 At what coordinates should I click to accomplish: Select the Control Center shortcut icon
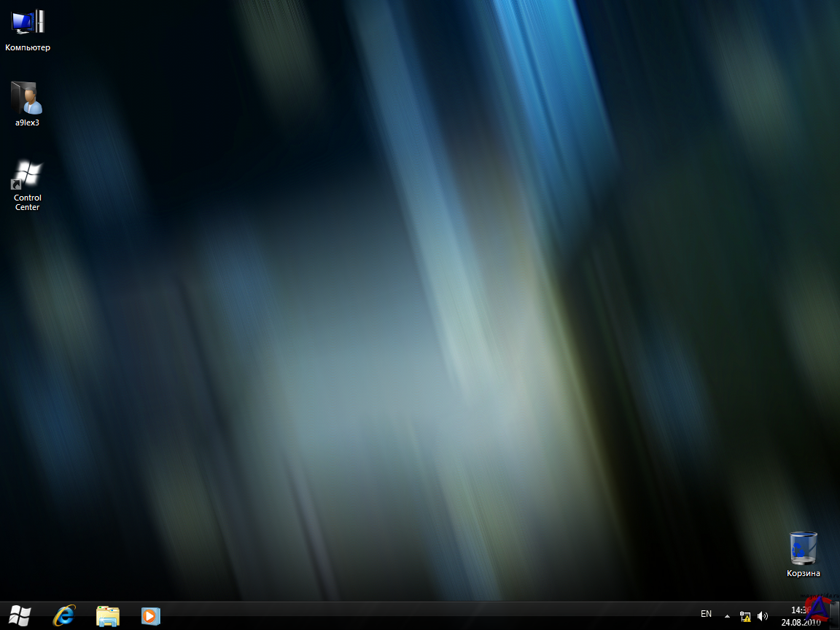tap(27, 175)
